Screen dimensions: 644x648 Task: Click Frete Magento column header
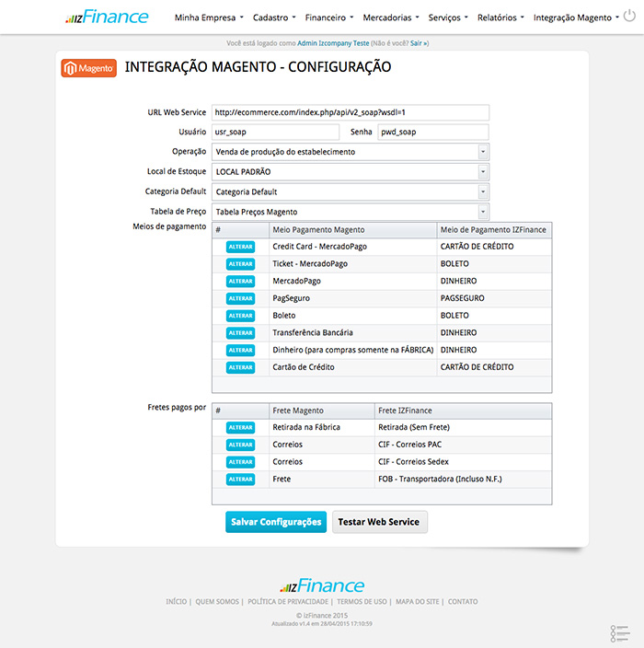pos(322,411)
